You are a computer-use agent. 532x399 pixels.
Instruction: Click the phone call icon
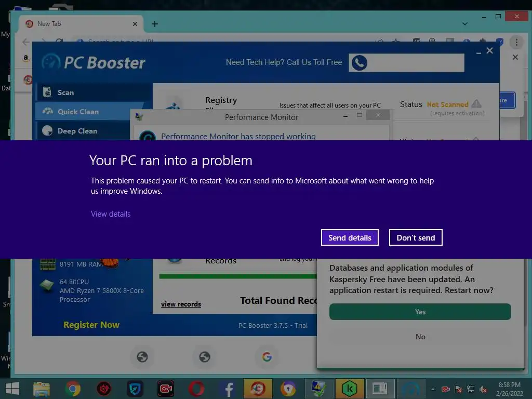tap(360, 63)
